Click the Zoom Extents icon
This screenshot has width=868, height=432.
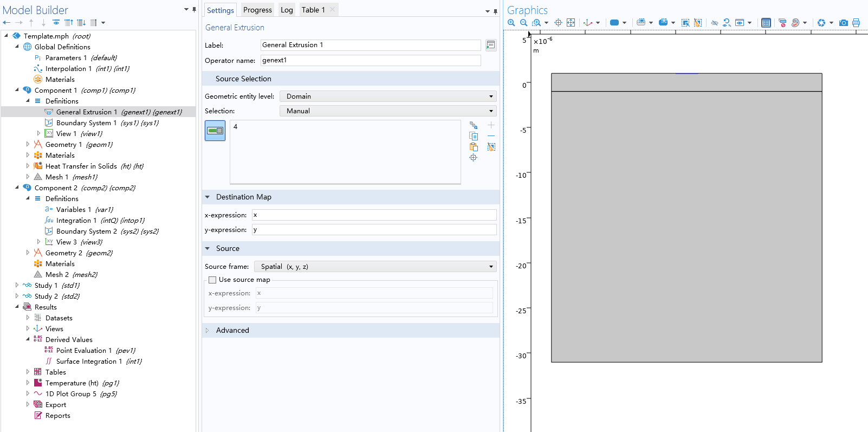pos(571,23)
